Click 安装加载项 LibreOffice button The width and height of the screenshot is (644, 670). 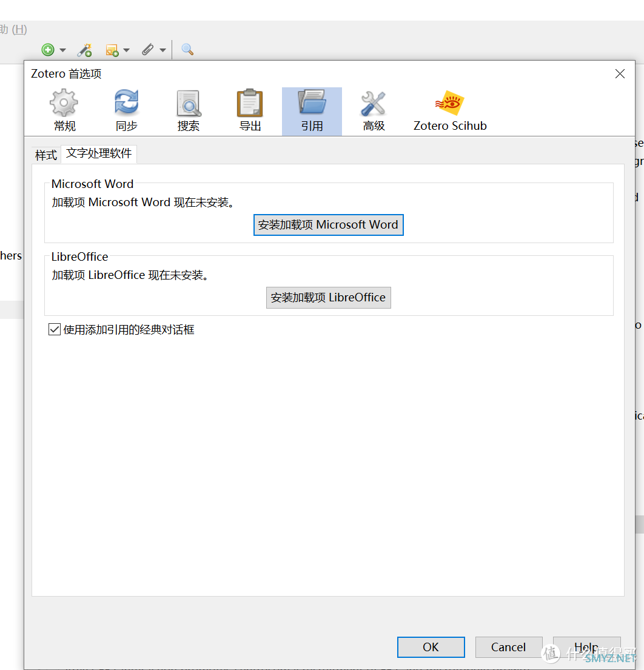pos(329,297)
